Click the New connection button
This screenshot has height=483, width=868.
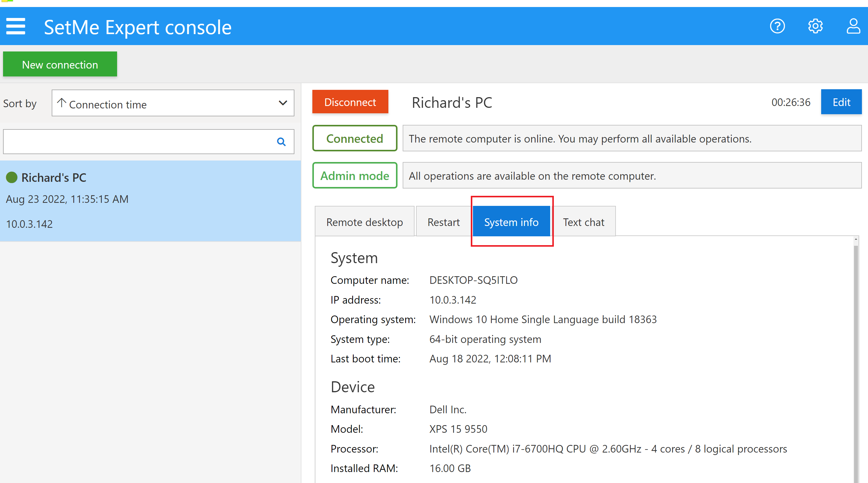[x=60, y=64]
